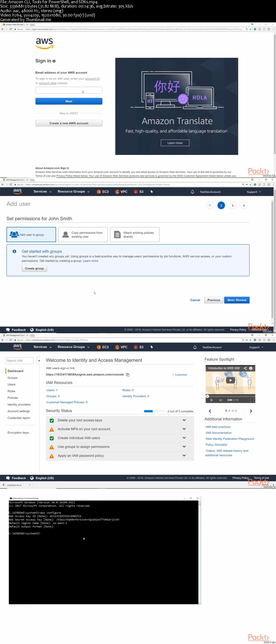Open Services dropdown on Add user page
276x644 pixels.
(x=42, y=192)
